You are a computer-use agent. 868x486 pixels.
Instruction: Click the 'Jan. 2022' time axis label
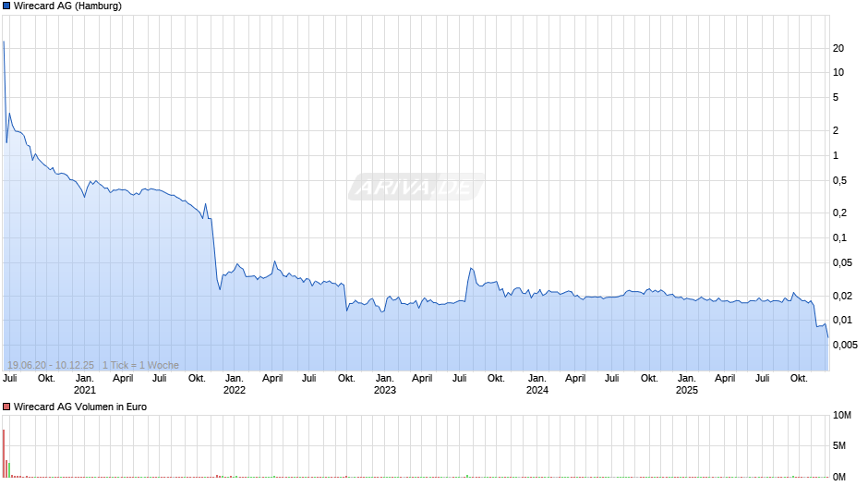pyautogui.click(x=235, y=384)
